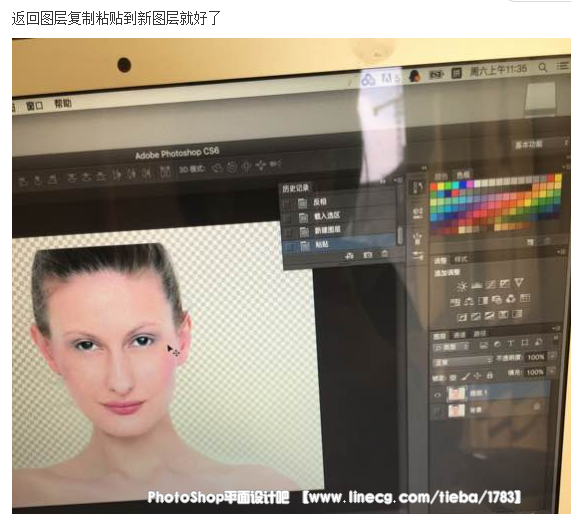Click the Selective Color adjustment icon
Viewport: 571px width, 514px height.
(503, 314)
